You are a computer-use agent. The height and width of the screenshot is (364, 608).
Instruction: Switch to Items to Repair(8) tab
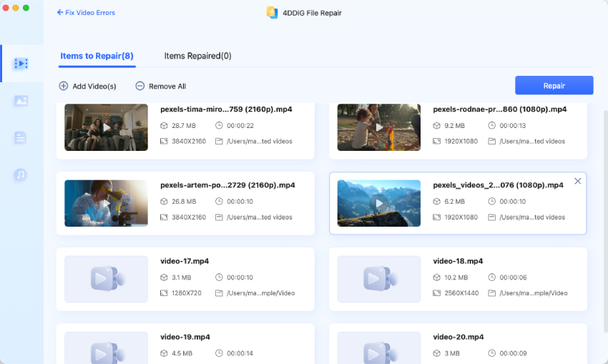click(97, 56)
